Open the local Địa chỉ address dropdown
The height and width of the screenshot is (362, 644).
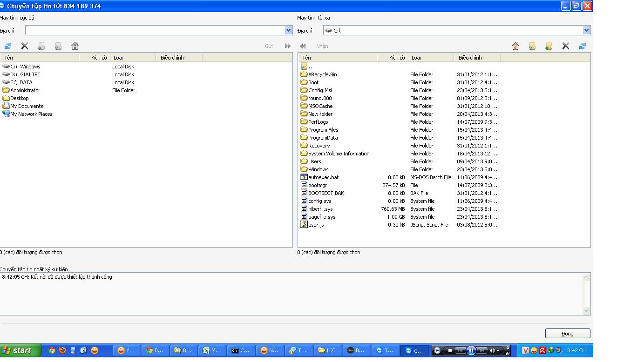click(288, 30)
